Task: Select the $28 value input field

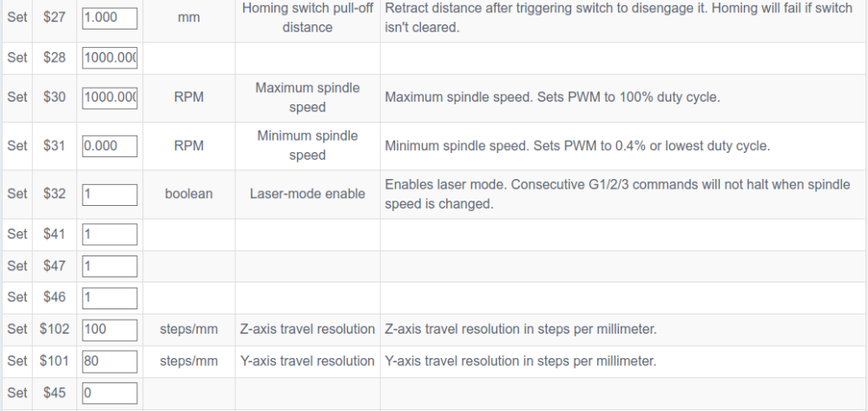Action: pyautogui.click(x=109, y=58)
